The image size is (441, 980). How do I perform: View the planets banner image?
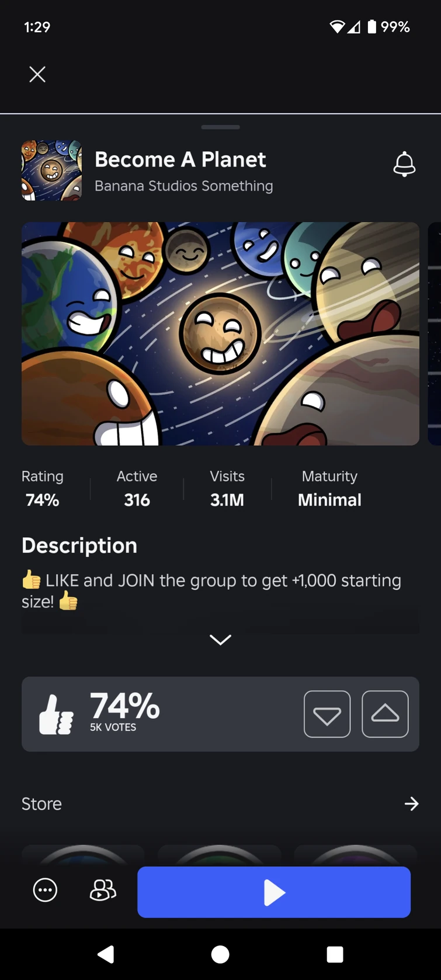220,333
